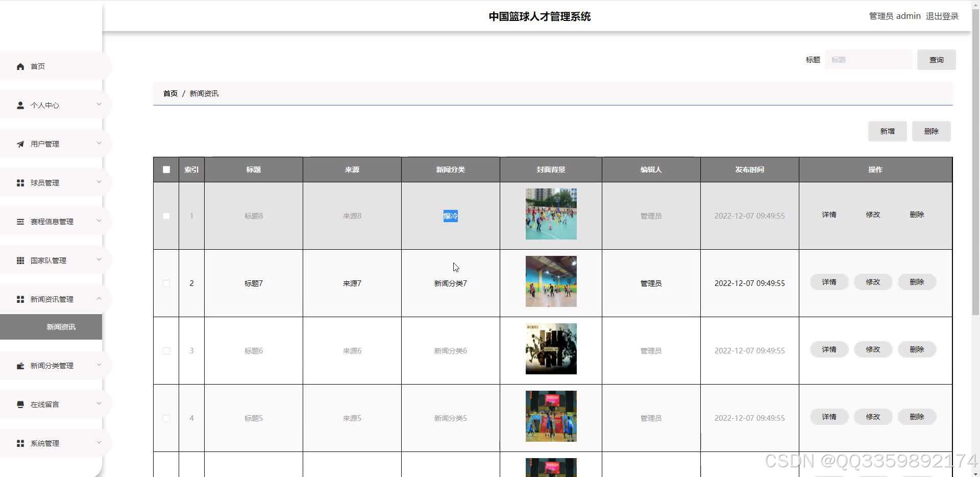This screenshot has width=980, height=477.
Task: Click the 新增 button above the table
Action: click(x=887, y=131)
